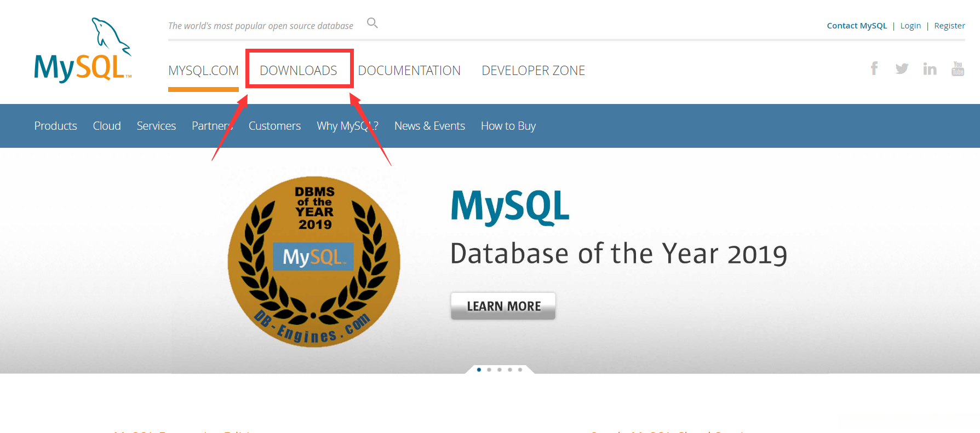Follow the Login link
This screenshot has width=980, height=433.
[910, 26]
